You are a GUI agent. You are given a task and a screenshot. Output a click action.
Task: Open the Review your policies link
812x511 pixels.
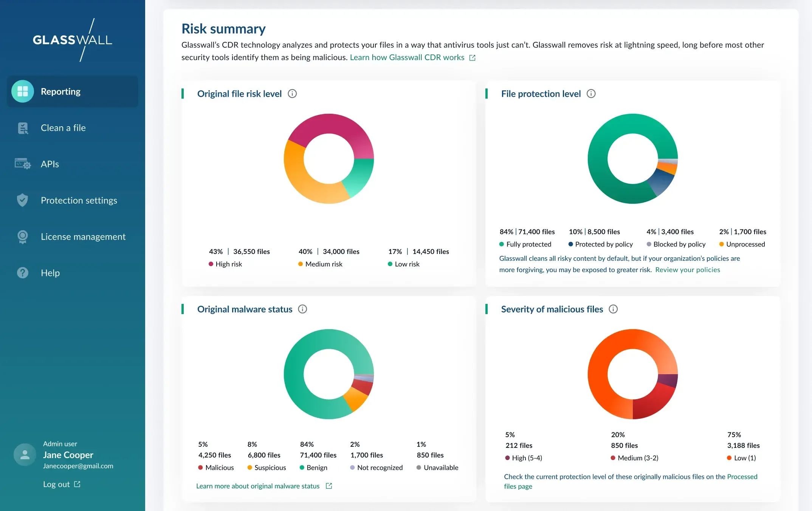point(687,269)
